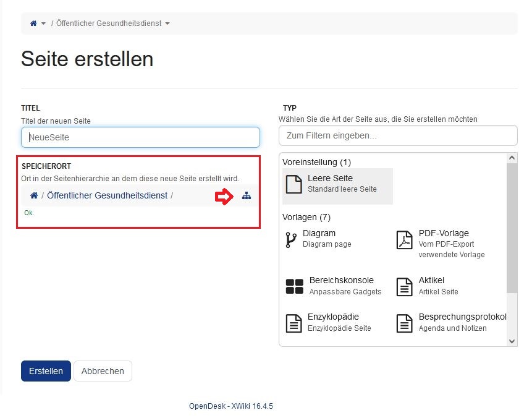Choose the Besprechungsprotokoll template
532x418 pixels.
[451, 323]
